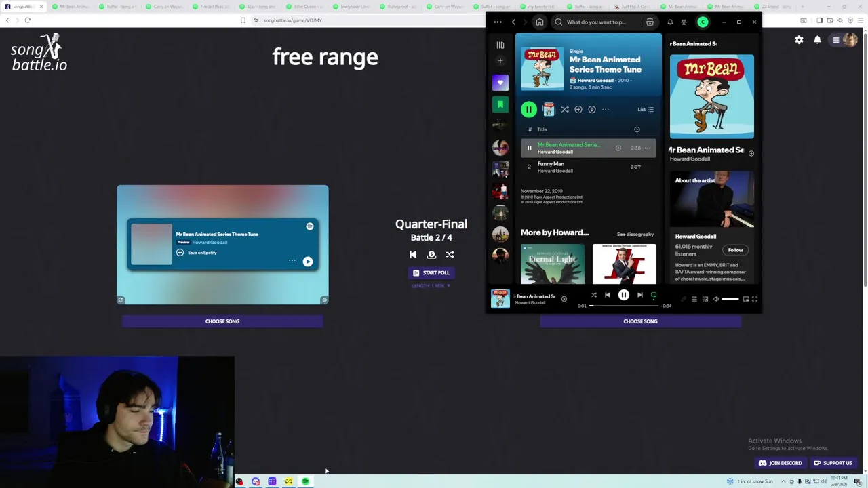
Task: Open more options for the Mr Bean track row
Action: (648, 148)
